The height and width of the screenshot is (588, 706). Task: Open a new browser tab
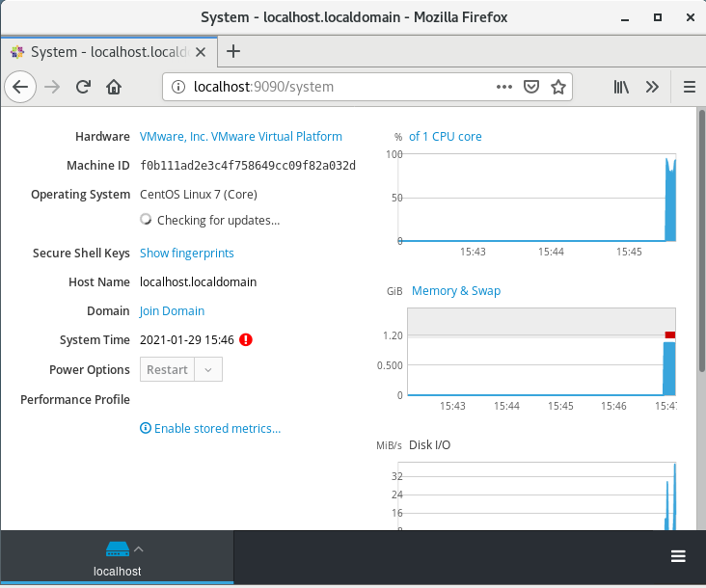click(x=232, y=52)
